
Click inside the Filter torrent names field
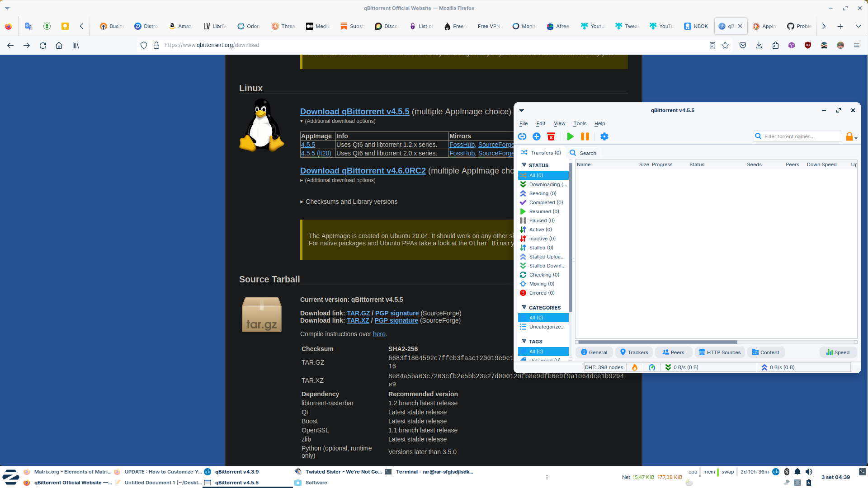coord(800,136)
